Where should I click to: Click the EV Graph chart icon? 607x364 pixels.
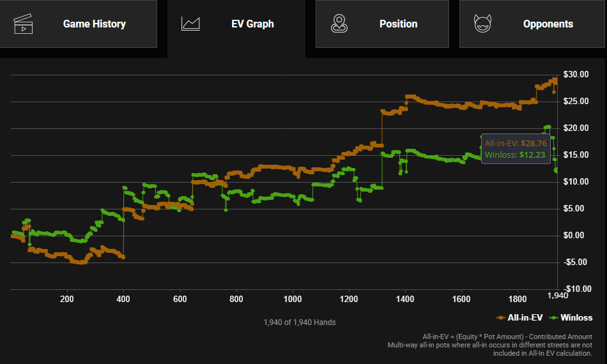[x=190, y=24]
